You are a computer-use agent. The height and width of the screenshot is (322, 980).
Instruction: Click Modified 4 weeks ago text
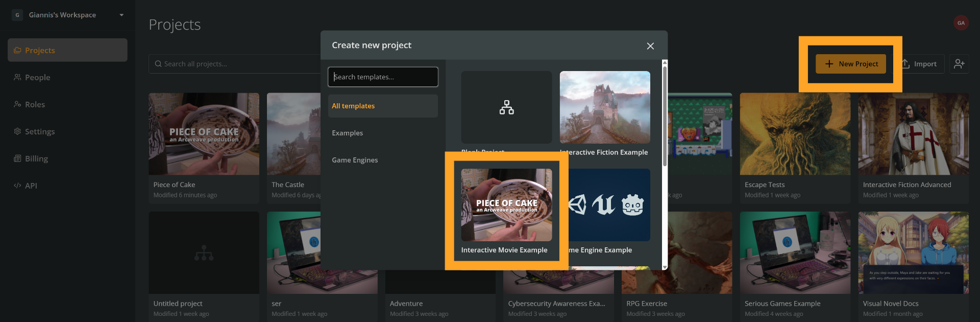[774, 314]
